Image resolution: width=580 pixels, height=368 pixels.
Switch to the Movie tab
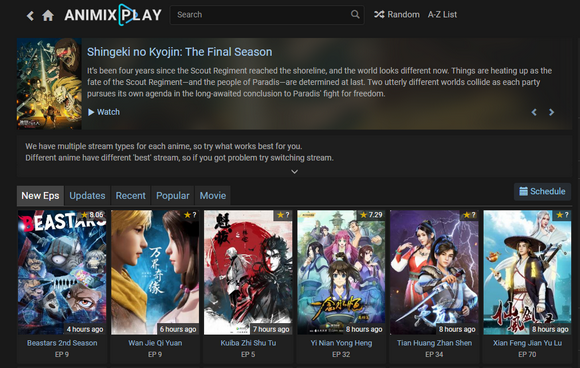pos(213,196)
